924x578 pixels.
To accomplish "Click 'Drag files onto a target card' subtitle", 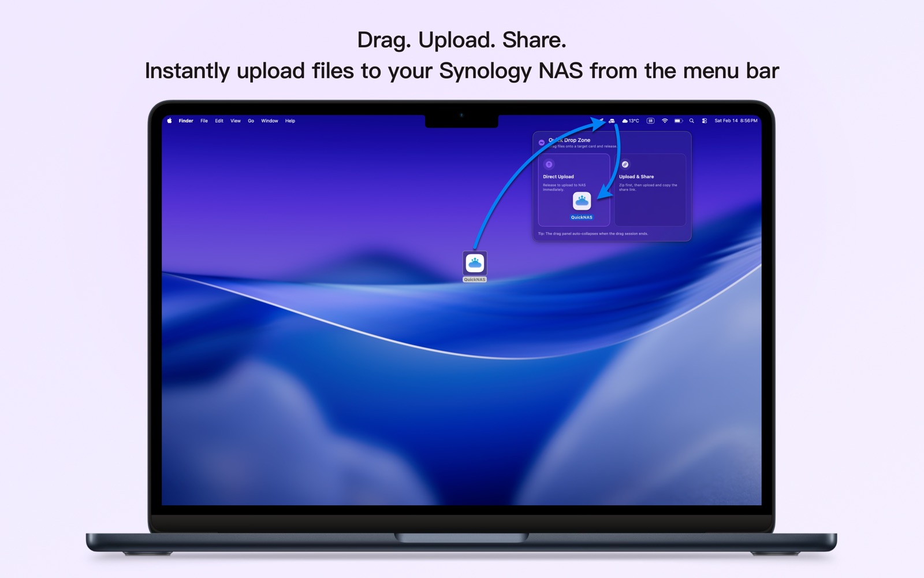I will pyautogui.click(x=583, y=146).
